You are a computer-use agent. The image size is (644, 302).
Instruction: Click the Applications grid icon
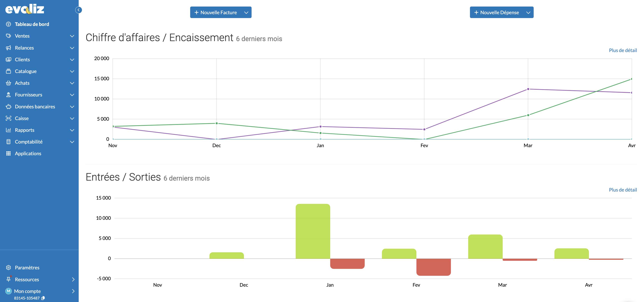pos(8,153)
